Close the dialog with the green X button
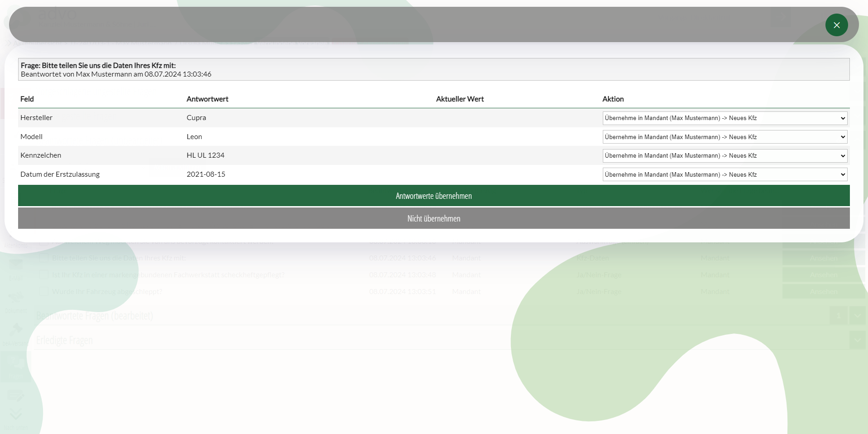The height and width of the screenshot is (434, 868). (x=836, y=25)
